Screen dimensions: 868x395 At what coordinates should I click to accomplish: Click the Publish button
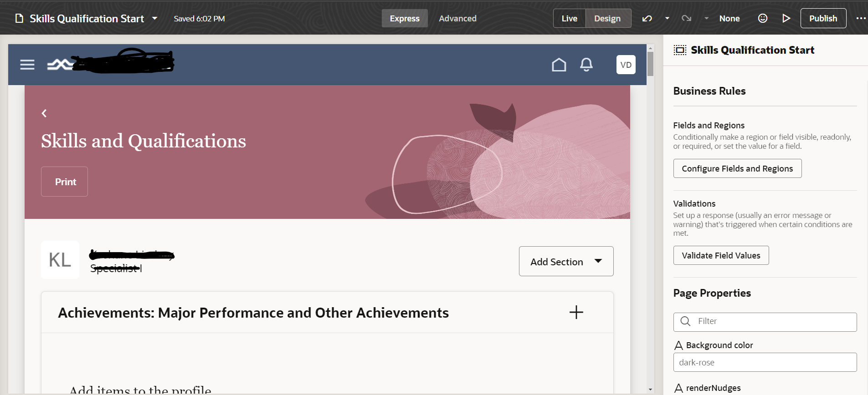click(823, 18)
